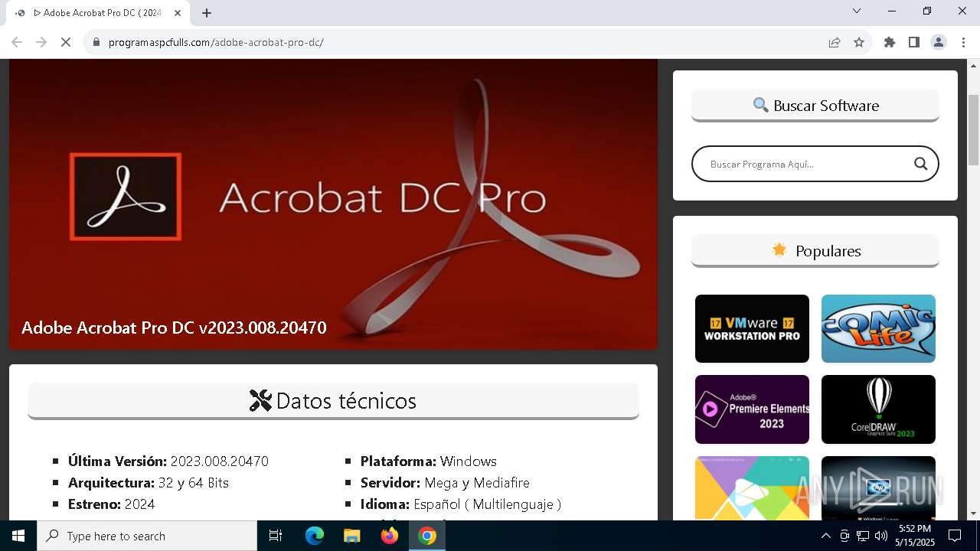Show hidden system tray icons
This screenshot has width=980, height=551.
825,536
